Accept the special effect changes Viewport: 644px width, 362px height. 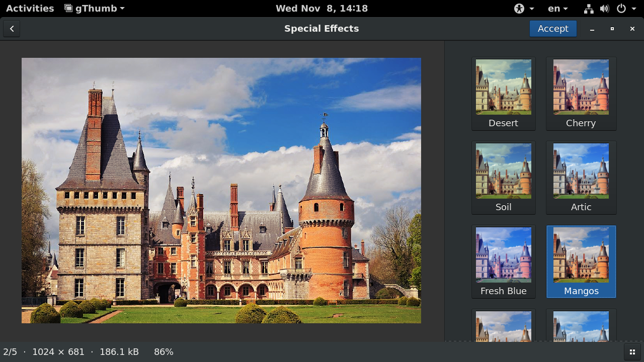tap(553, 29)
